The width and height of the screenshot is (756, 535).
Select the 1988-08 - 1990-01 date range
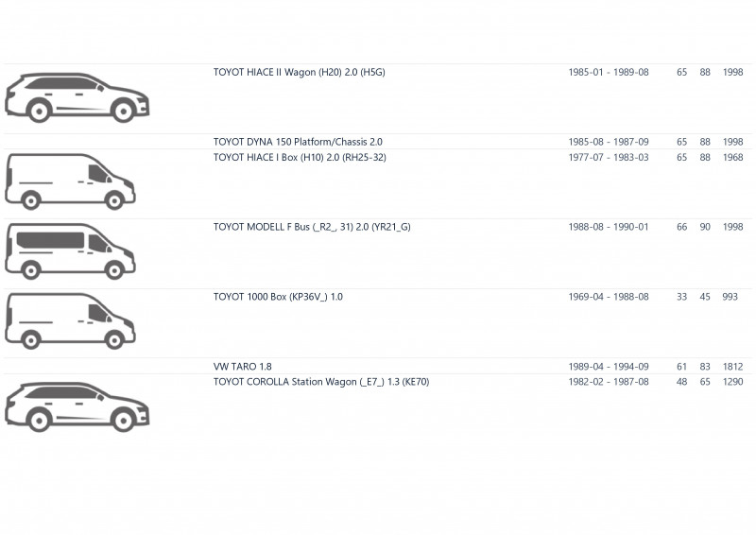coord(609,227)
